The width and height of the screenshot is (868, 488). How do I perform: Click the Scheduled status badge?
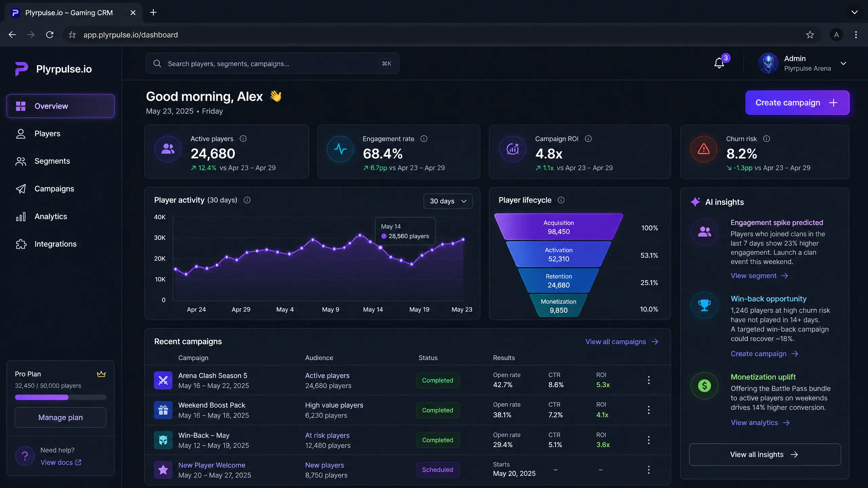[437, 470]
